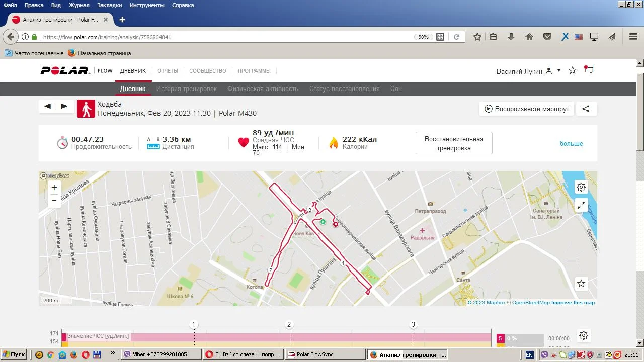
Task: Open a new browser tab with plus
Action: (x=122, y=20)
